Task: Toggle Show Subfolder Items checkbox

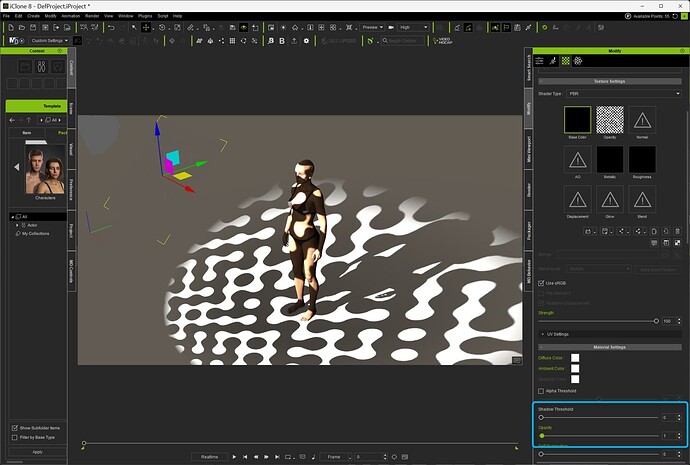Action: click(x=15, y=428)
